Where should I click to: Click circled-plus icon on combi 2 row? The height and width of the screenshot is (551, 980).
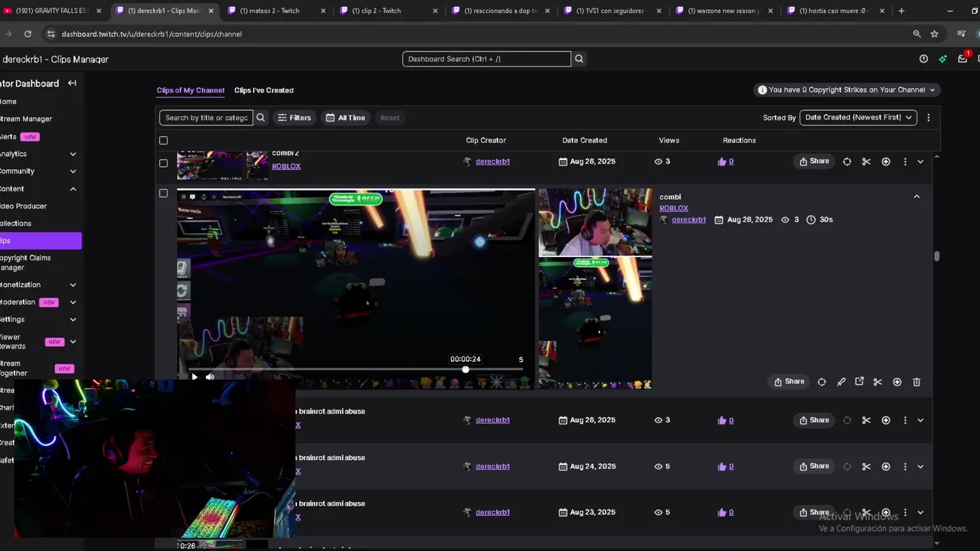[x=886, y=161]
